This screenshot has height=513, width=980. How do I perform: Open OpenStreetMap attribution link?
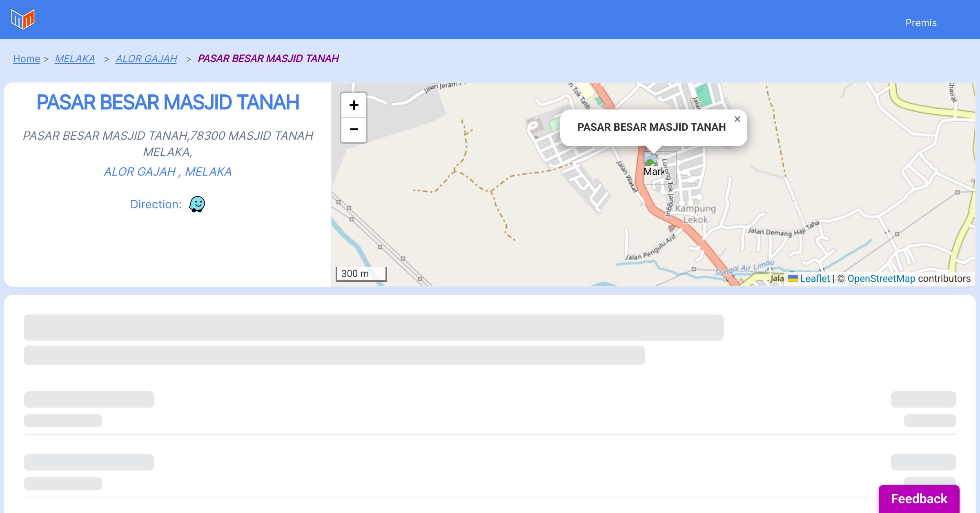pyautogui.click(x=881, y=279)
